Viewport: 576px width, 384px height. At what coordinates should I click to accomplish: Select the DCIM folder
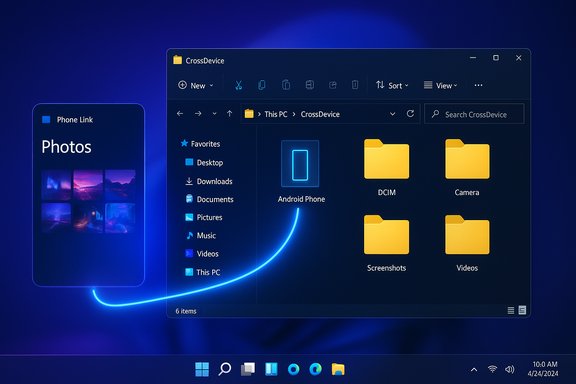pyautogui.click(x=386, y=168)
